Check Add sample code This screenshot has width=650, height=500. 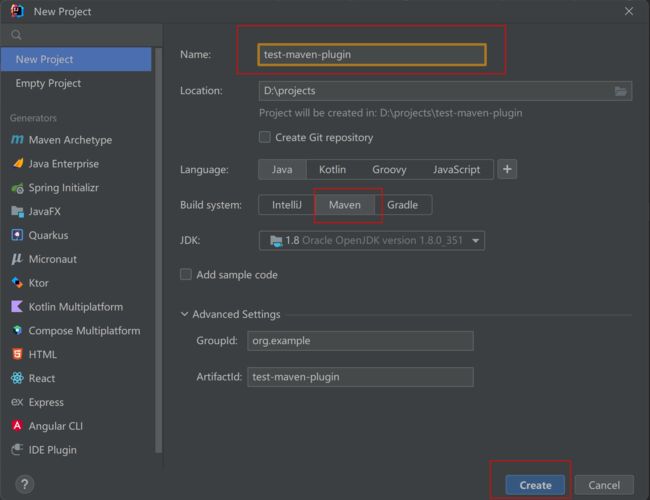pyautogui.click(x=186, y=274)
